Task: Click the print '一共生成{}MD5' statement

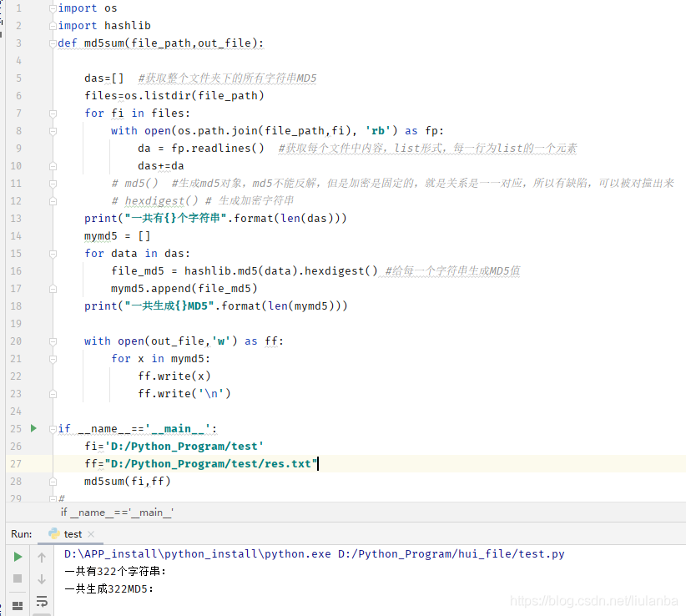Action: tap(215, 306)
